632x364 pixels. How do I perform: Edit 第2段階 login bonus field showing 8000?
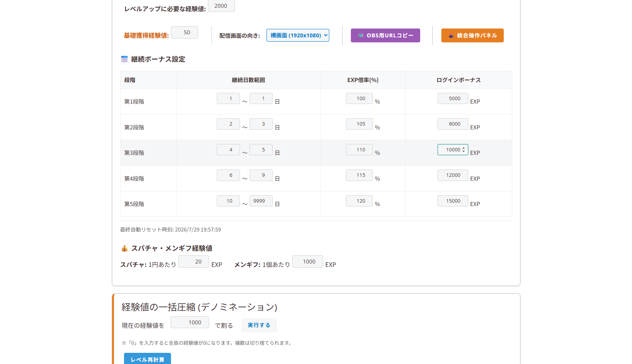pyautogui.click(x=453, y=124)
